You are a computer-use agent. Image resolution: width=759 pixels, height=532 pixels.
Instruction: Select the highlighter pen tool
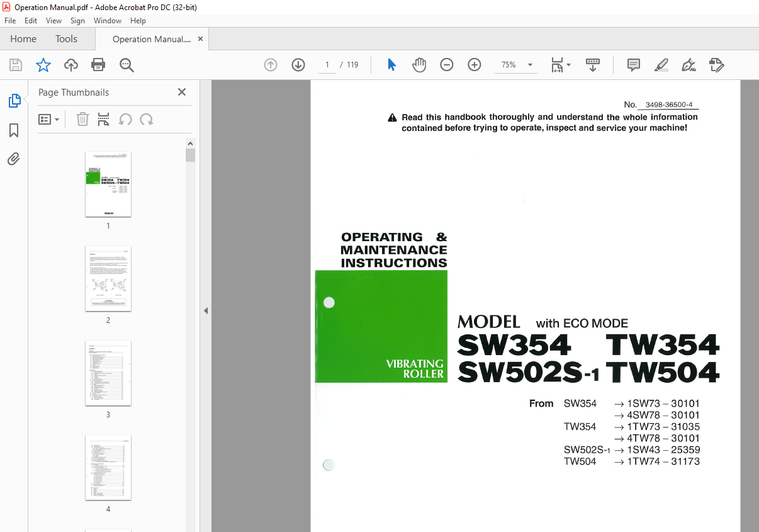(x=661, y=65)
